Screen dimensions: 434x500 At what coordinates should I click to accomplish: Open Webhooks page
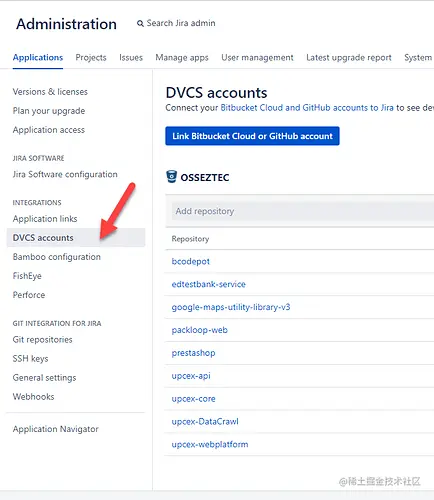tap(33, 396)
